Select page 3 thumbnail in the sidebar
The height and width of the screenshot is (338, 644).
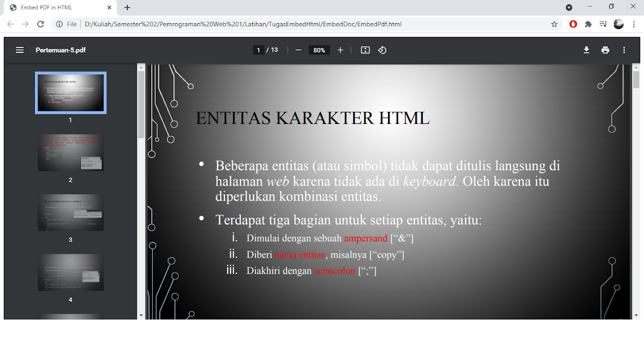pos(70,212)
